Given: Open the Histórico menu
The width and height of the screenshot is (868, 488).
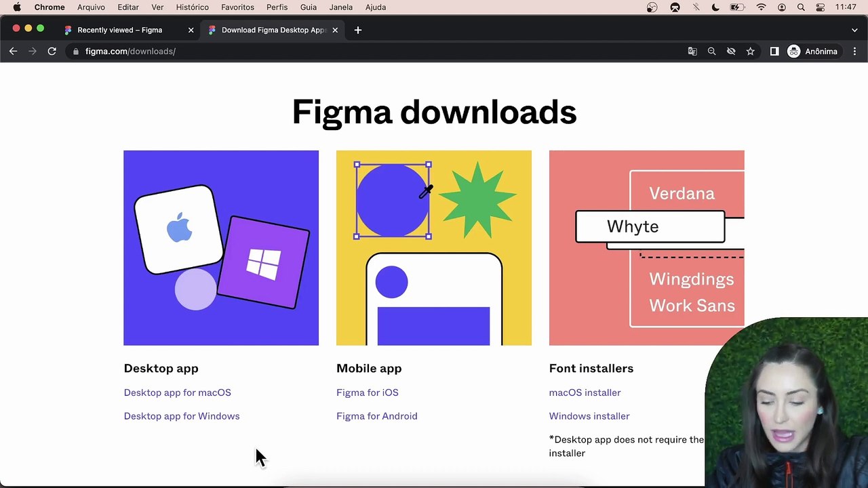Looking at the screenshot, I should coord(193,7).
